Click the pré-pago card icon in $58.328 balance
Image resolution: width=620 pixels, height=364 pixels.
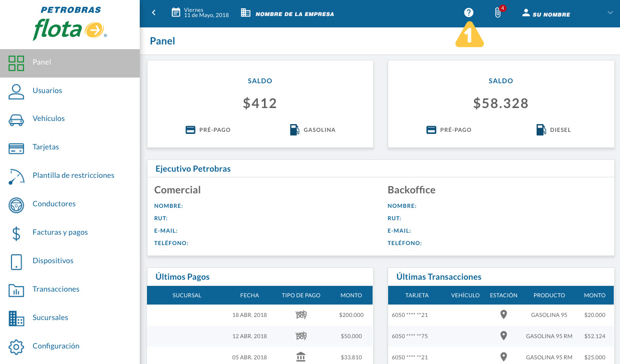point(431,130)
